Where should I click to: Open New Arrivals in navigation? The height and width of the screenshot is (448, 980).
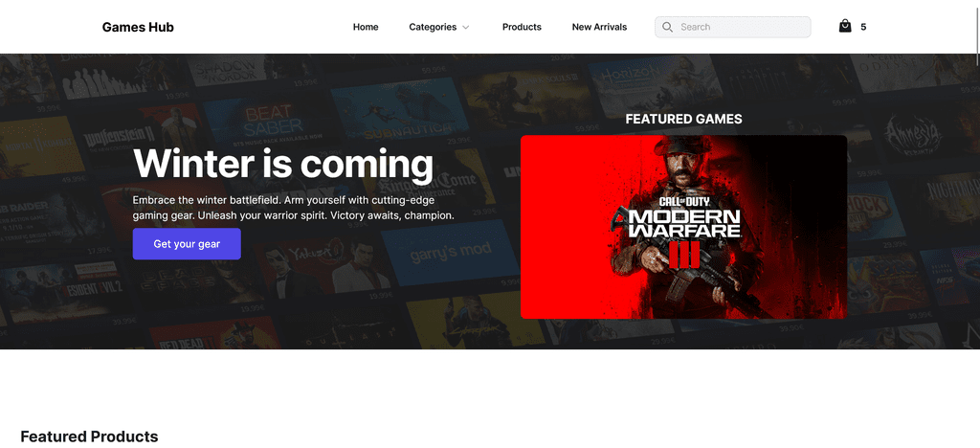(x=599, y=27)
